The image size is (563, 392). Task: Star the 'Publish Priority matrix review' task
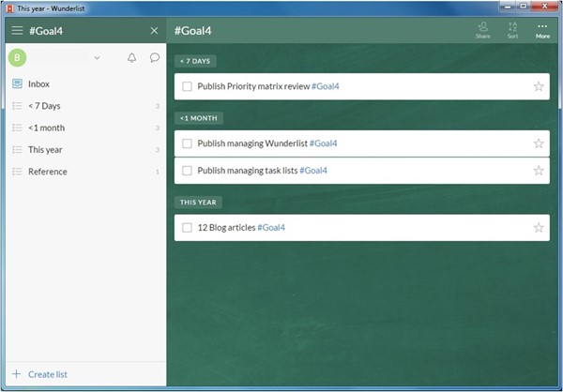pyautogui.click(x=539, y=86)
